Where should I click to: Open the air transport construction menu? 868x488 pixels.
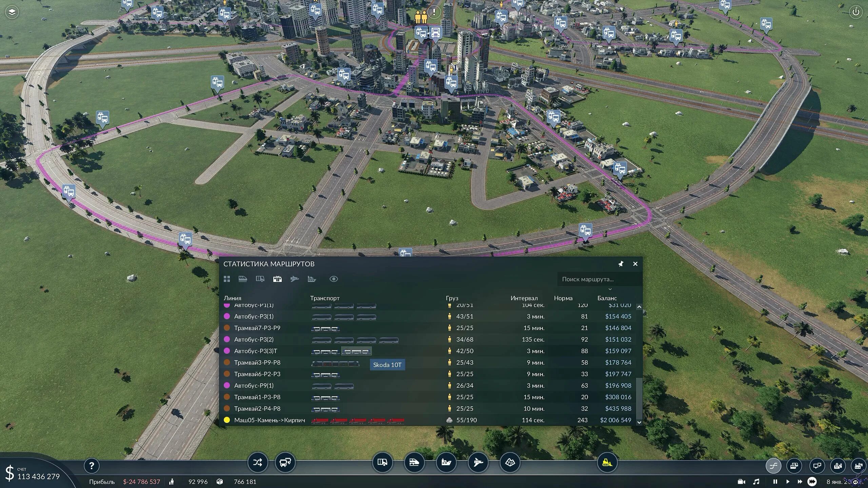click(x=478, y=462)
